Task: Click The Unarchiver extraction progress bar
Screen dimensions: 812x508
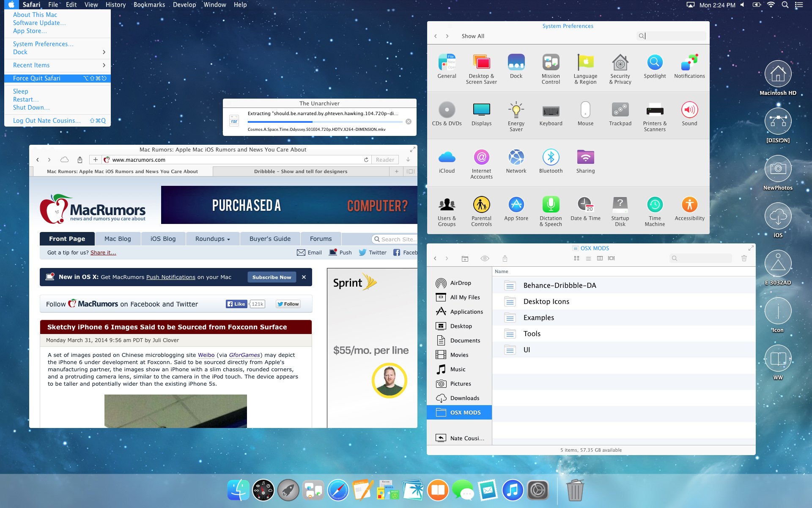Action: coord(325,122)
